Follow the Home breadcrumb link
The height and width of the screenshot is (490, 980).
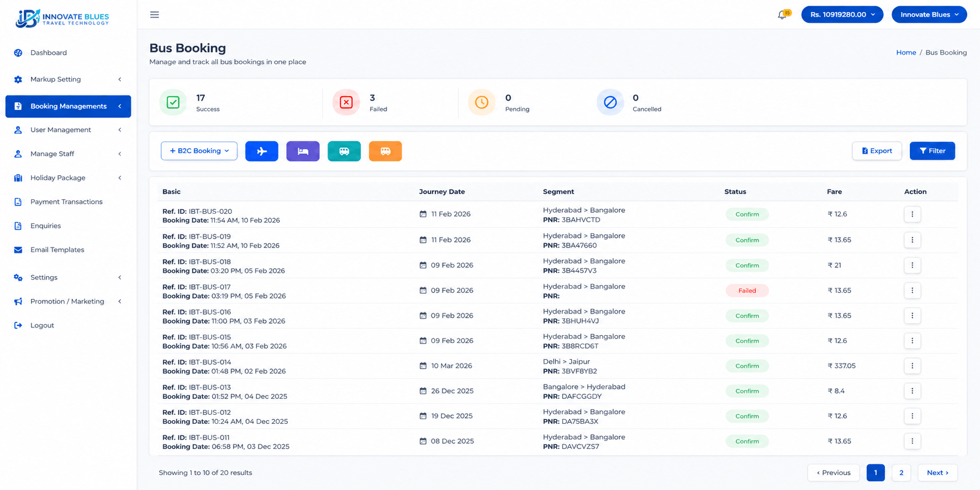906,52
